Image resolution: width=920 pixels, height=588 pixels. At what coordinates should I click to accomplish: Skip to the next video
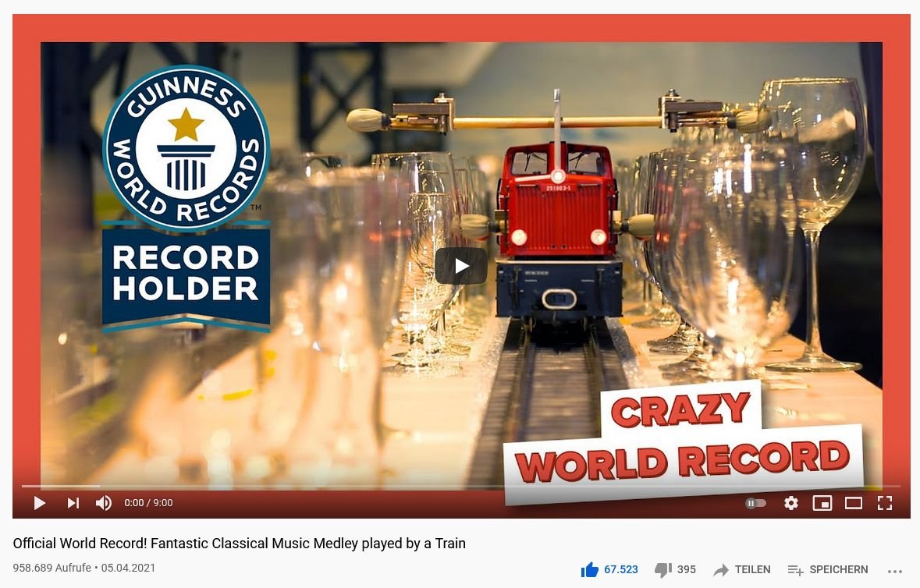73,503
